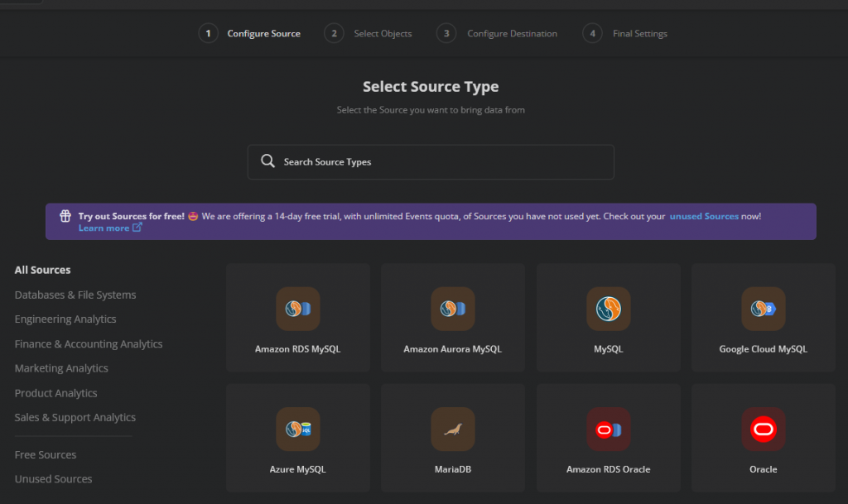The height and width of the screenshot is (504, 848).
Task: Click the search magnifier icon
Action: (x=267, y=161)
